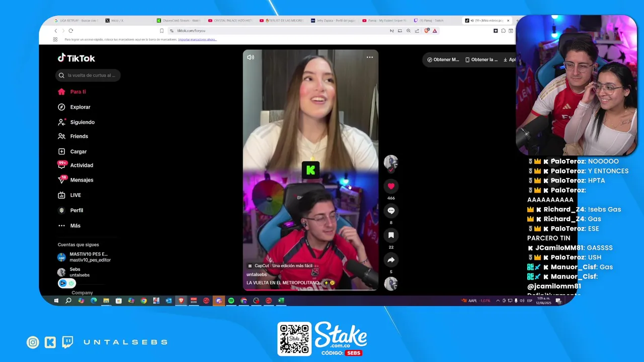Expand the Más menu
Image resolution: width=644 pixels, height=362 pixels.
(x=69, y=226)
